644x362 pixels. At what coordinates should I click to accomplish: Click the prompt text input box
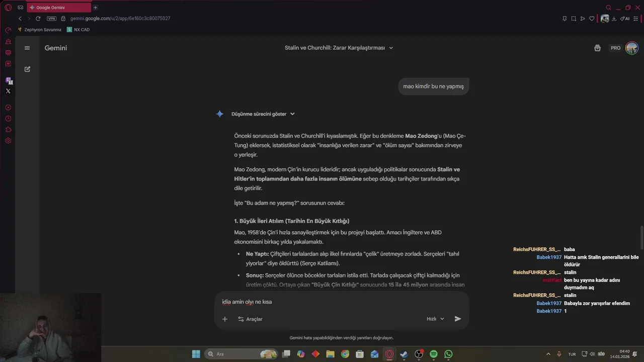pos(342,302)
